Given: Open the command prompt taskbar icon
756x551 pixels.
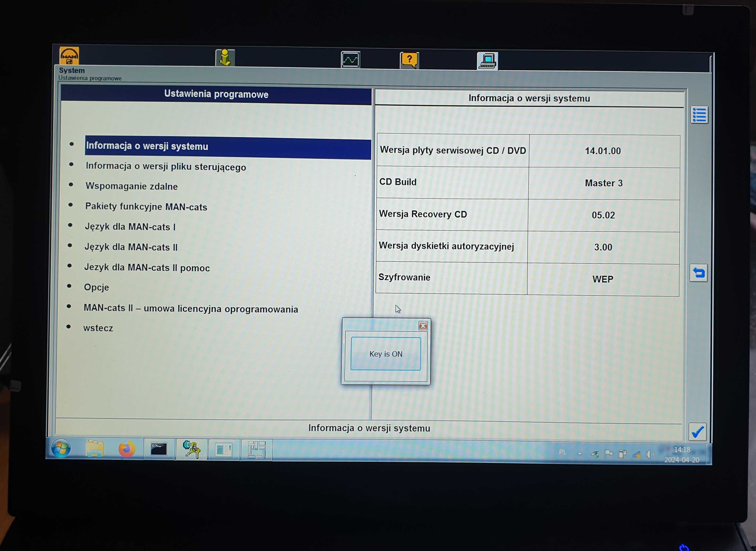Looking at the screenshot, I should point(159,449).
